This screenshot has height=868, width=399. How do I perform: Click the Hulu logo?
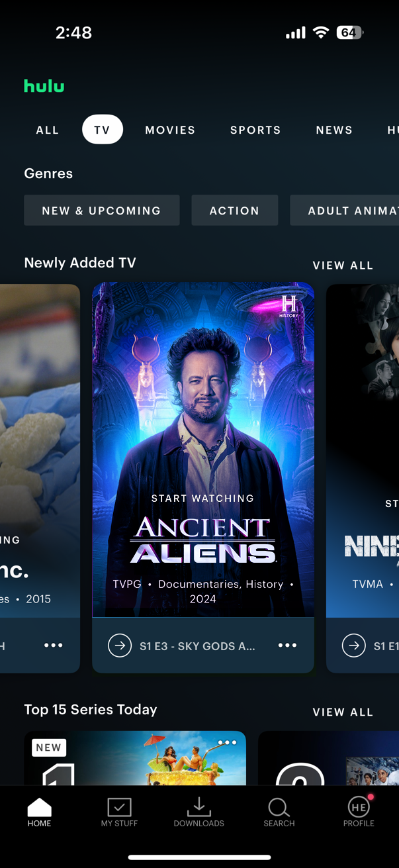(44, 85)
